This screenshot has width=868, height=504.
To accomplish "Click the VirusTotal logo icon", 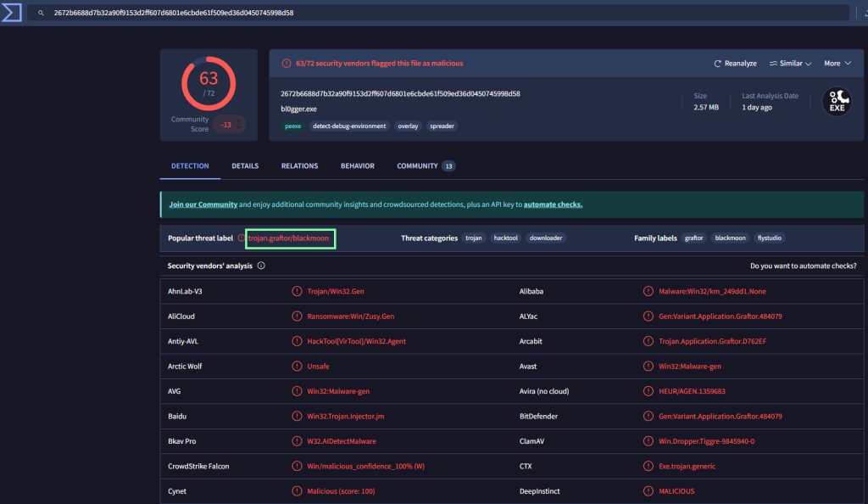I will point(10,13).
